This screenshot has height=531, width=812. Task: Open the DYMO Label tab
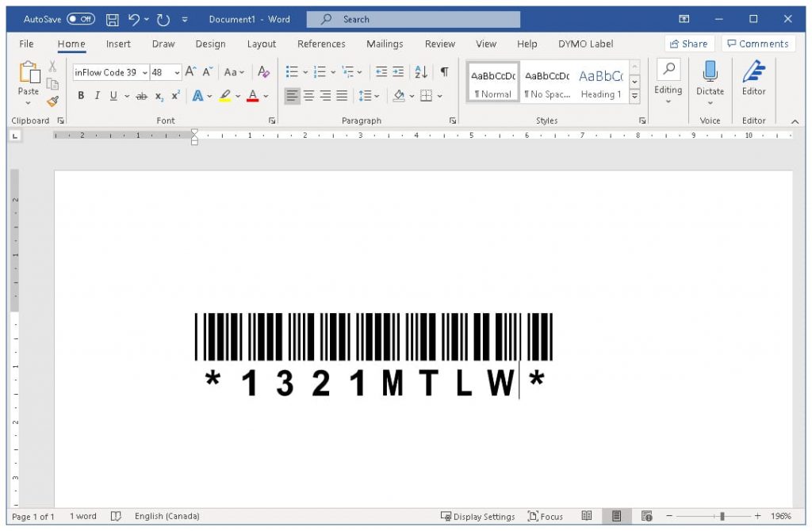586,44
